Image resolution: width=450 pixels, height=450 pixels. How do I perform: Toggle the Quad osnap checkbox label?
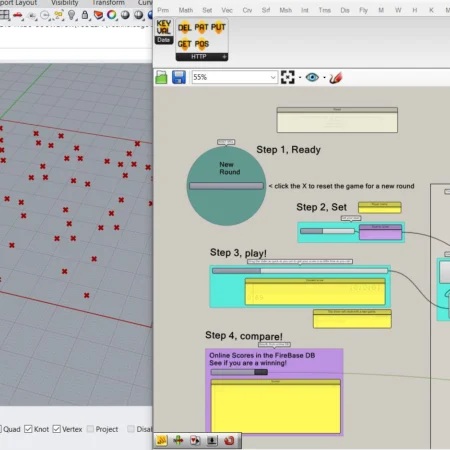(x=12, y=429)
